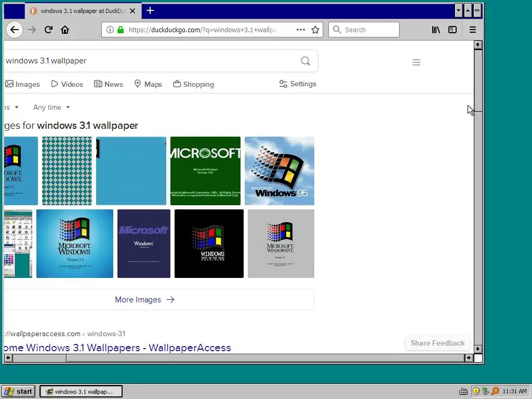Click the horizontal scrollbar right arrow

click(469, 358)
